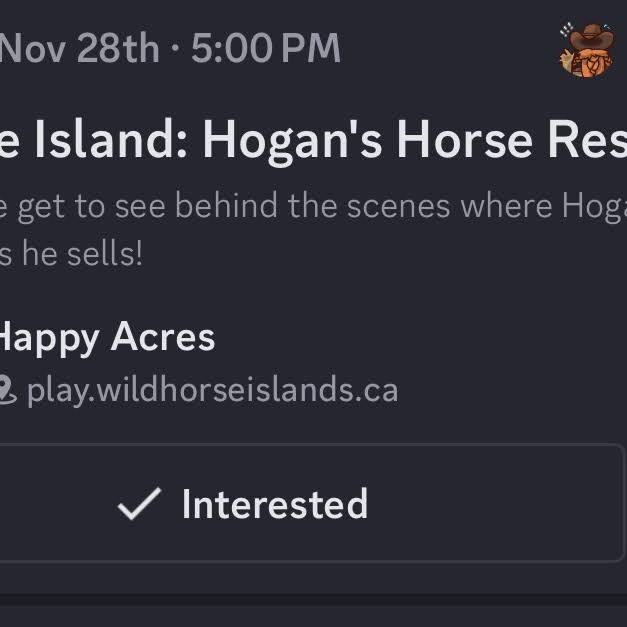627x627 pixels.
Task: Open the play.wildhorseislands.ca location link
Action: [x=213, y=390]
